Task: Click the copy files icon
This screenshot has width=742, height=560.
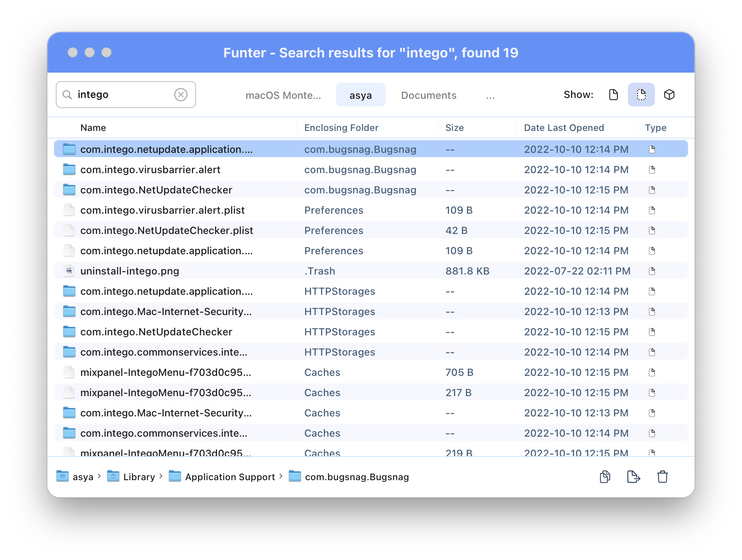Action: (605, 477)
